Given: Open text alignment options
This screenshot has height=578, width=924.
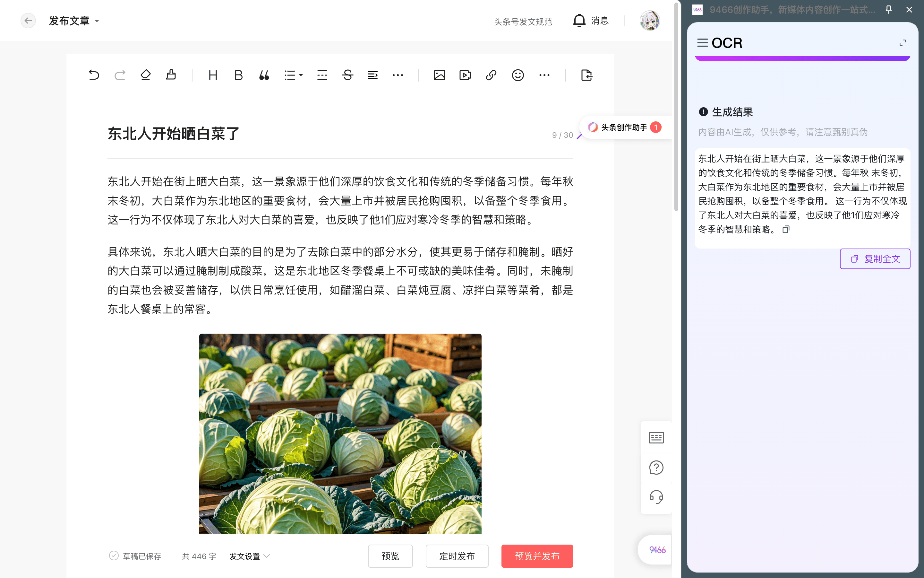Looking at the screenshot, I should coord(373,75).
